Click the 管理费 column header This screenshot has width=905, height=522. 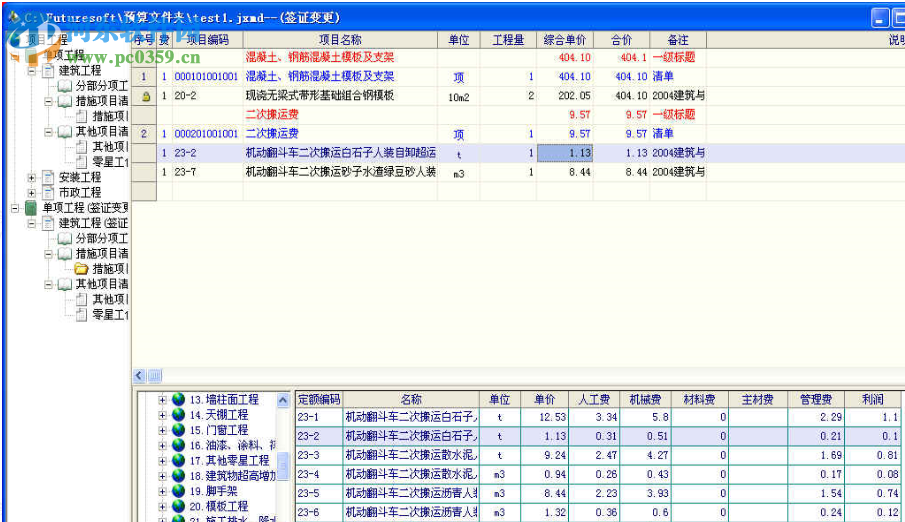(816, 399)
